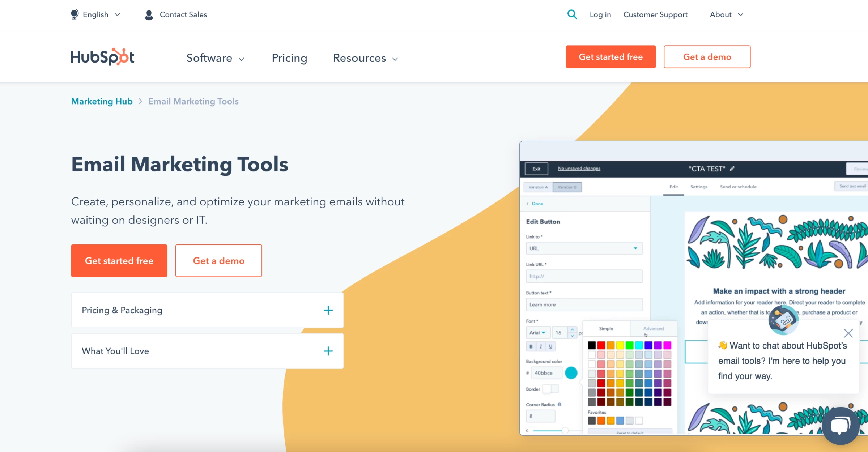Click the No unsaved changes link

click(579, 169)
